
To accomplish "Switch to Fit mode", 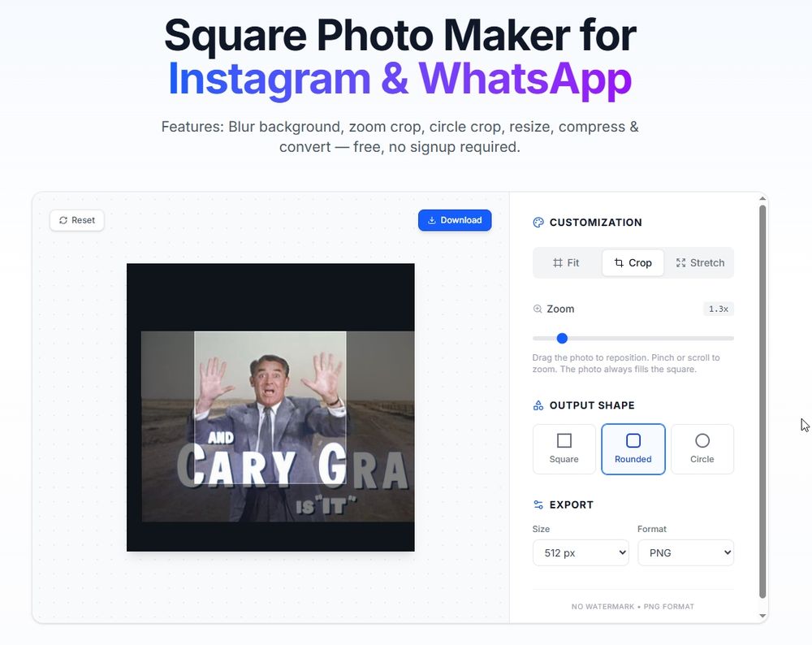I will (566, 262).
